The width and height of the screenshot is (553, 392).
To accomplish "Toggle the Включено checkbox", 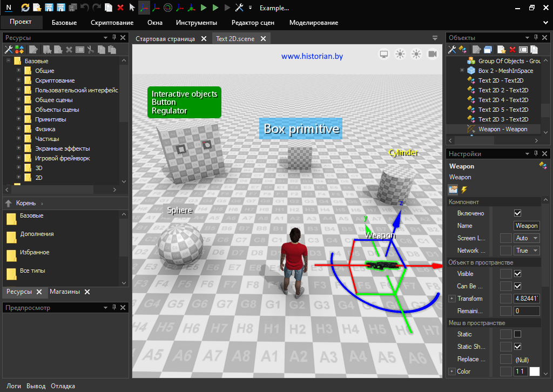I will point(518,213).
